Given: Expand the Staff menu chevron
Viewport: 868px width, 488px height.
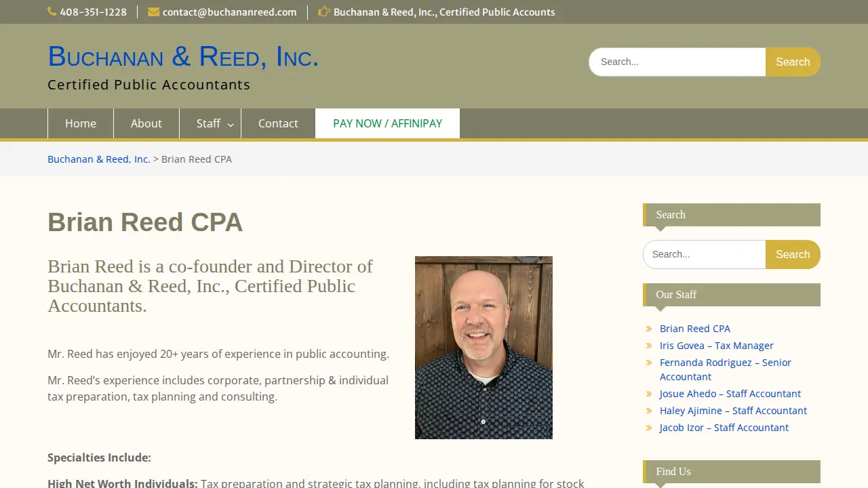Looking at the screenshot, I should 231,125.
